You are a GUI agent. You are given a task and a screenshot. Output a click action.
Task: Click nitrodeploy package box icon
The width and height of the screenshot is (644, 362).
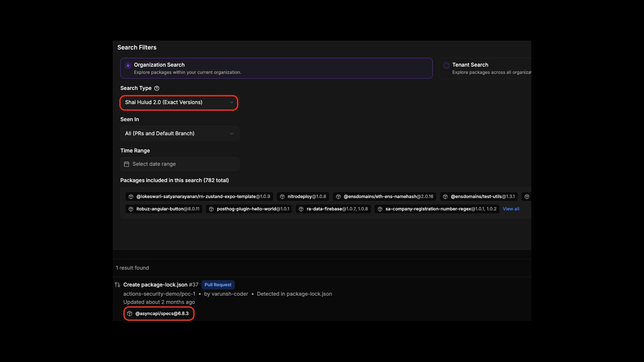282,197
